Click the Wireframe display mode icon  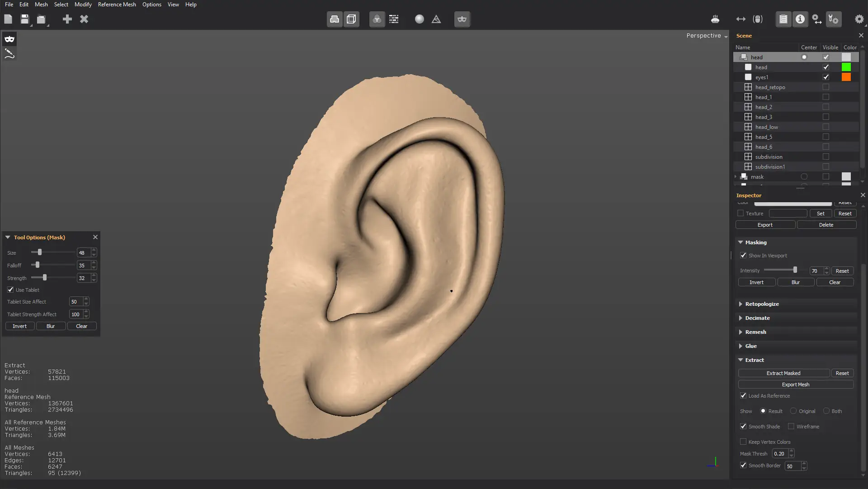pyautogui.click(x=351, y=19)
